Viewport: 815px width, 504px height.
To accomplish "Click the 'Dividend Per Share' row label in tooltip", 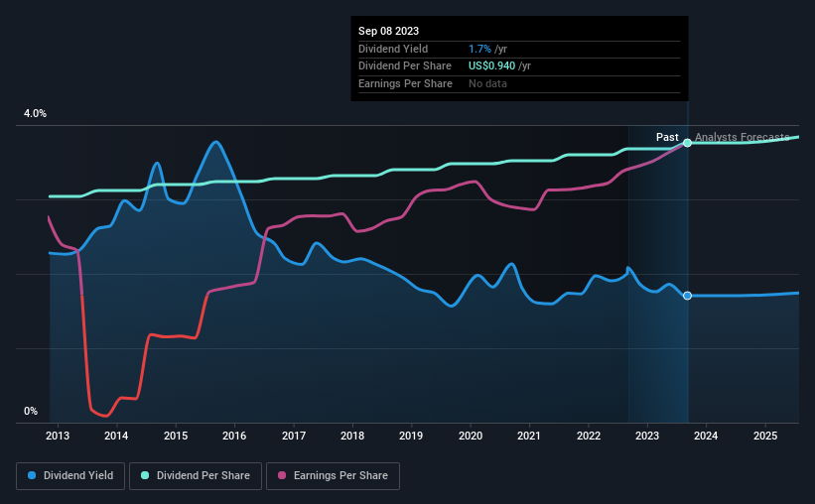I will 405,66.
